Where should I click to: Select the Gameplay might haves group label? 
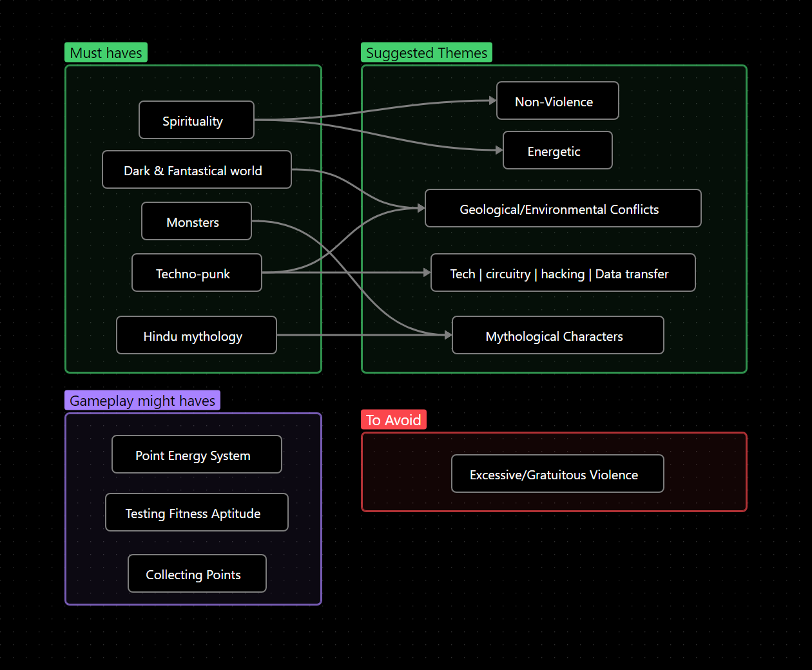pyautogui.click(x=142, y=401)
